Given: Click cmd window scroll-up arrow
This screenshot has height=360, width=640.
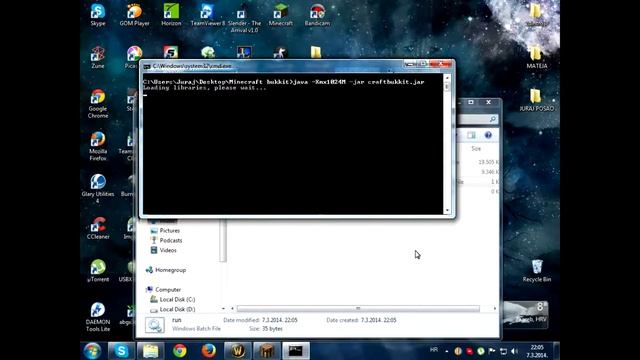Looking at the screenshot, I should pos(447,78).
